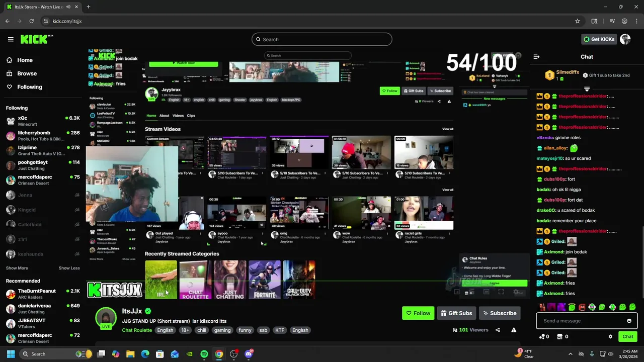This screenshot has height=362, width=644.
Task: Click the green Chat send button
Action: [627, 337]
